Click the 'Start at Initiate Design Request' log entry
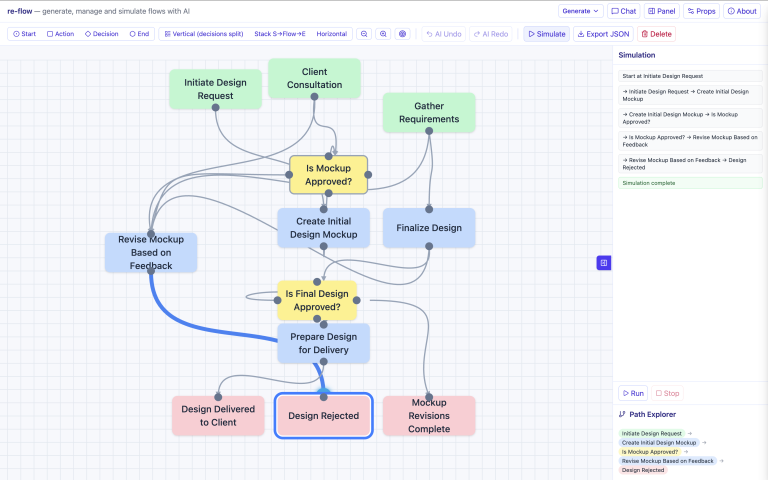 pyautogui.click(x=690, y=76)
